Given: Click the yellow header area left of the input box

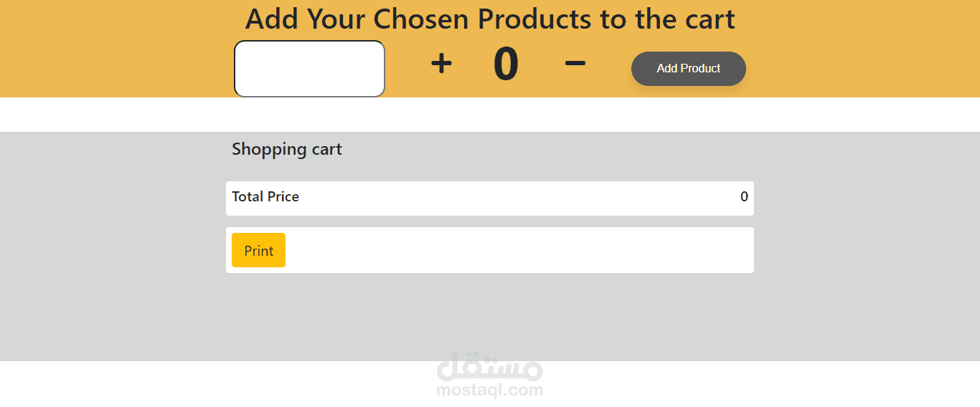Looking at the screenshot, I should point(115,64).
